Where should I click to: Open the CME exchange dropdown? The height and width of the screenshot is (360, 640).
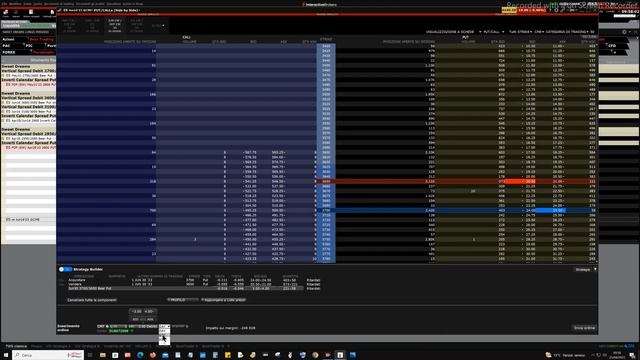[x=539, y=32]
